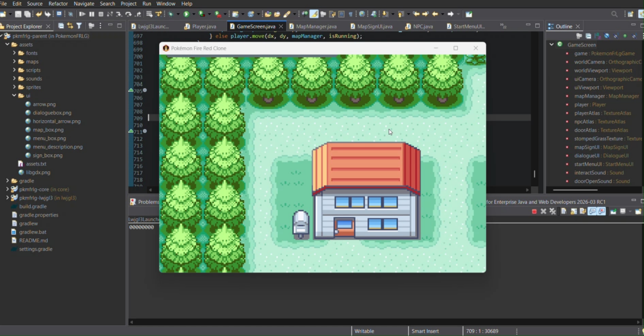Viewport: 644px width, 336px height.
Task: Click the search magnifier in the toolbar
Action: tap(614, 14)
